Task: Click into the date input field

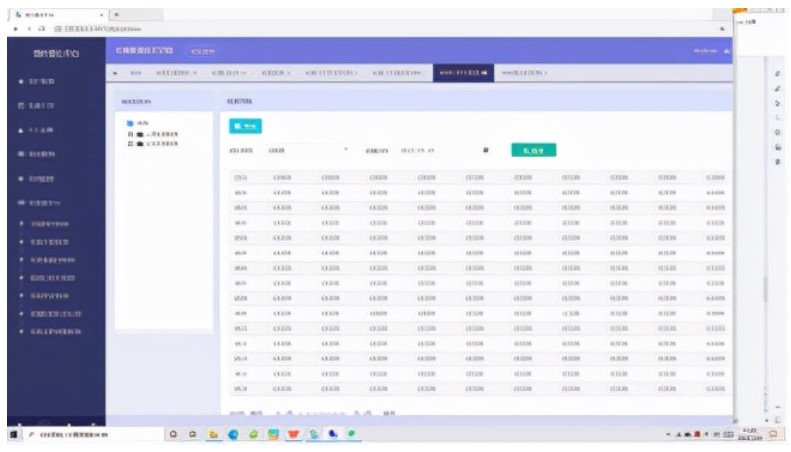Action: (444, 150)
